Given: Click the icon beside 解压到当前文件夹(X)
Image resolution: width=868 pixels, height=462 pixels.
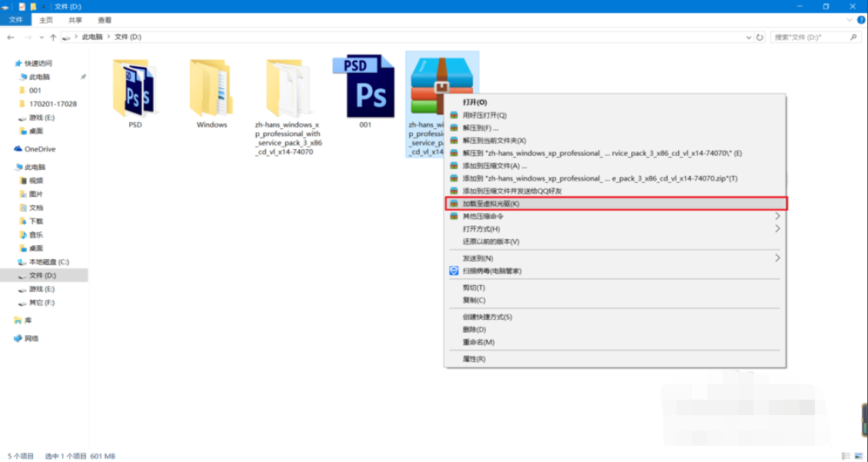Looking at the screenshot, I should click(x=454, y=141).
